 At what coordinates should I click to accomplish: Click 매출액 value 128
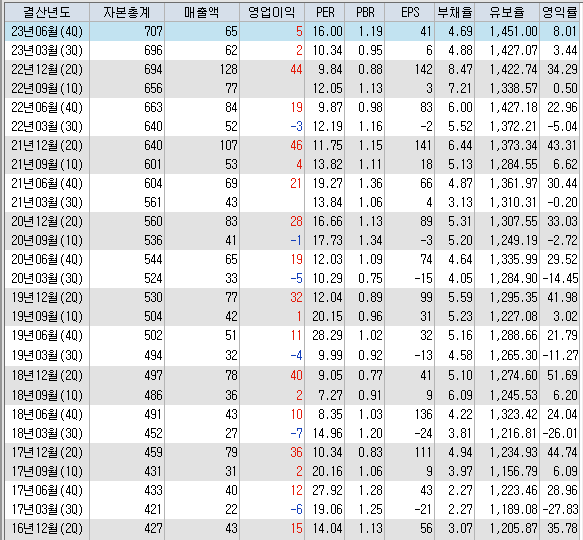tap(228, 69)
